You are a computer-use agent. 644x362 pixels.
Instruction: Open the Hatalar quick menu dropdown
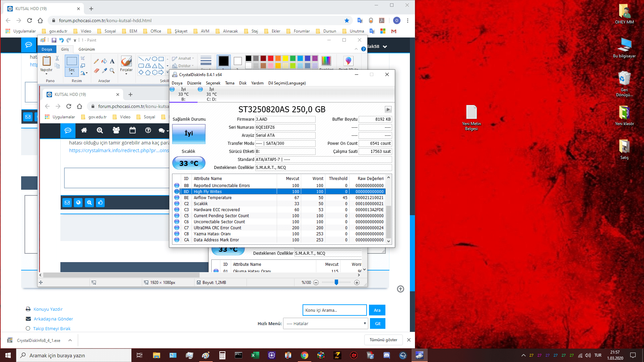[x=326, y=323]
